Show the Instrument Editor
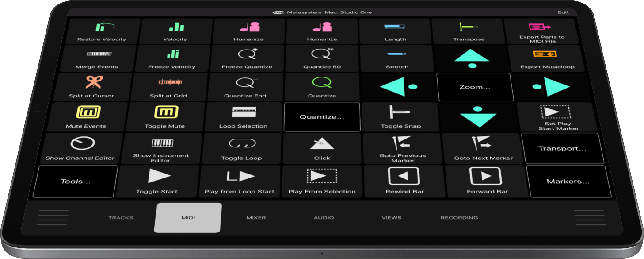 161,148
